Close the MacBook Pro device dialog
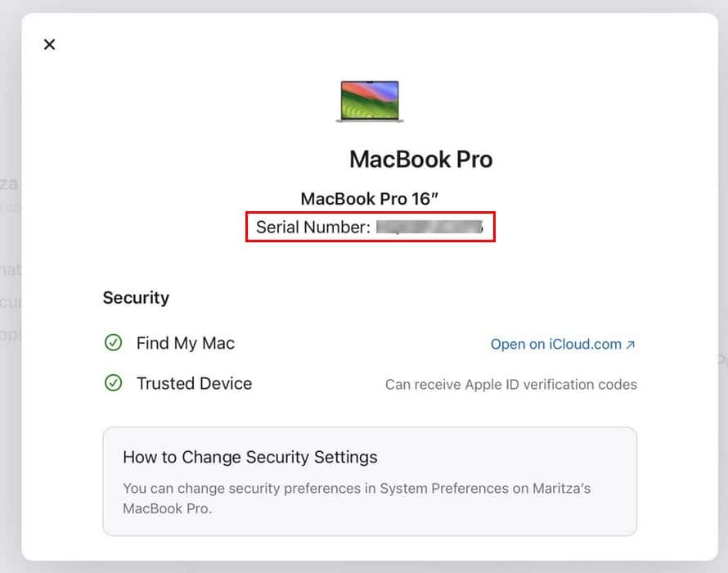Viewport: 728px width, 573px height. (49, 44)
